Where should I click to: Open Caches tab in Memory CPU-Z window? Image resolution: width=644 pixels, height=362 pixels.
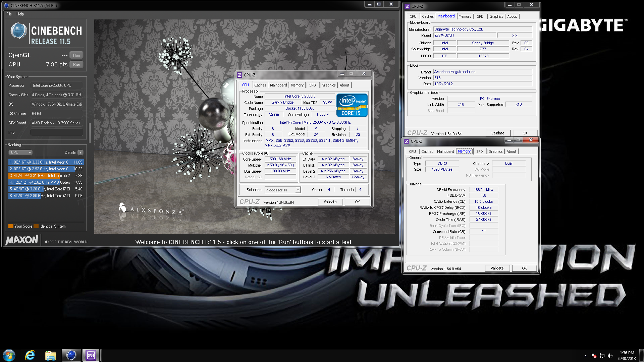tap(427, 152)
